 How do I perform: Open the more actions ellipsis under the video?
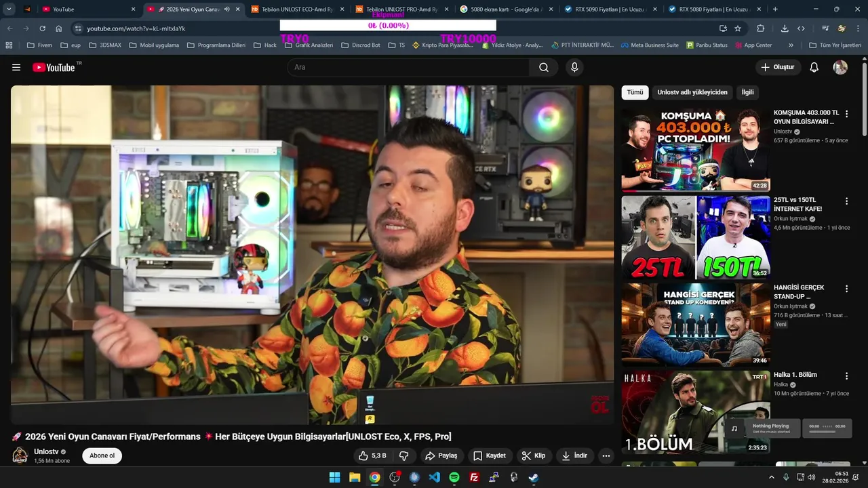(606, 455)
